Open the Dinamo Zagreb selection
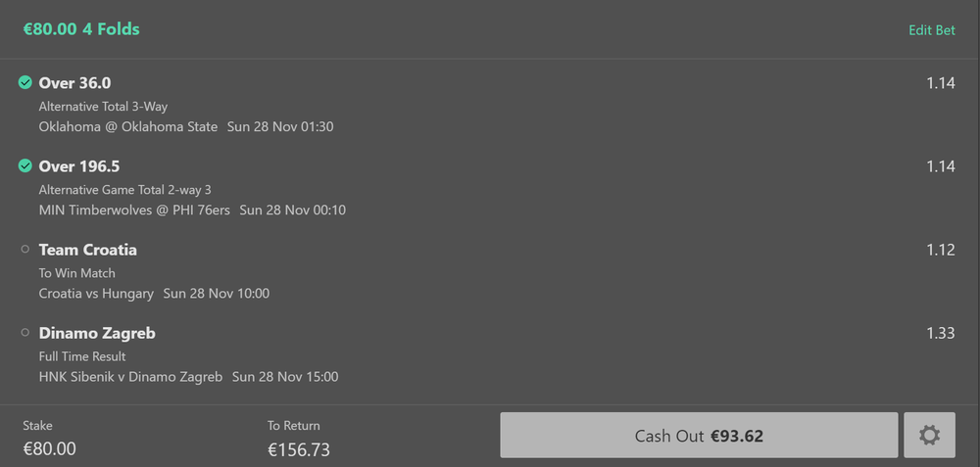980x467 pixels. tap(97, 333)
